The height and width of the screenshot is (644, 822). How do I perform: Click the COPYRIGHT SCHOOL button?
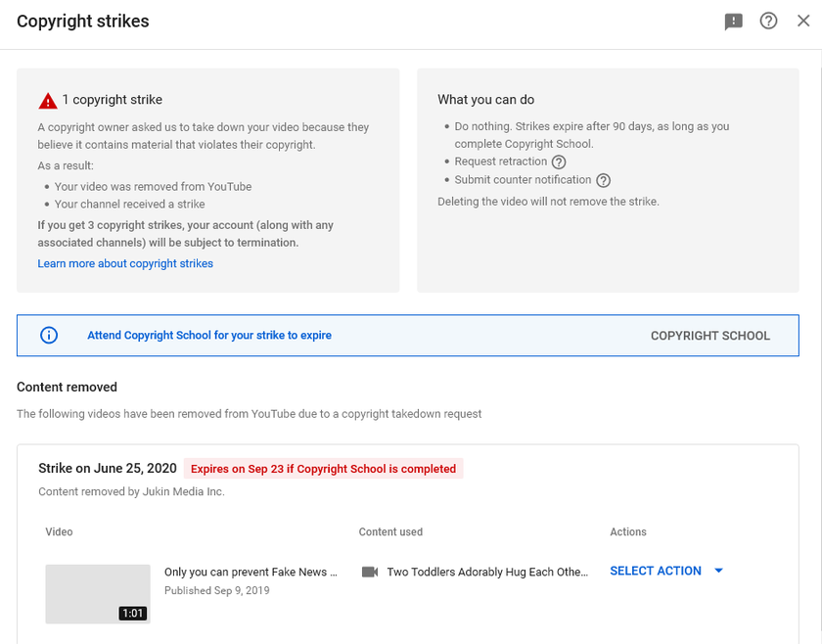click(x=709, y=336)
